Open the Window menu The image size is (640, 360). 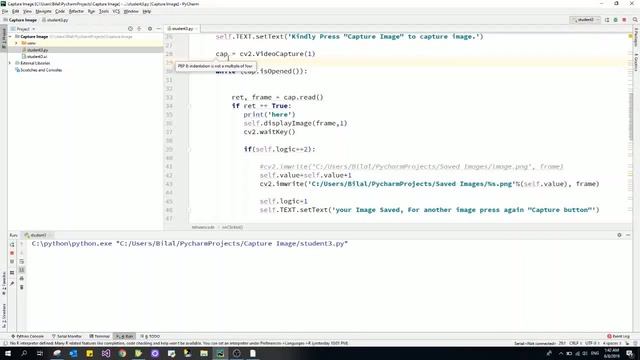point(131,11)
